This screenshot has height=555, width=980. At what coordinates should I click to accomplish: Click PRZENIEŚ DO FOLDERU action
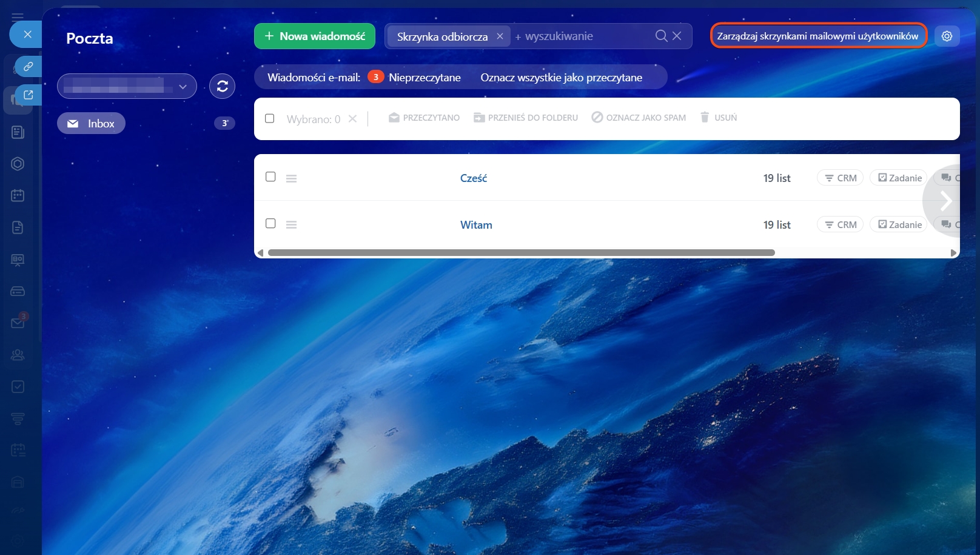point(525,118)
